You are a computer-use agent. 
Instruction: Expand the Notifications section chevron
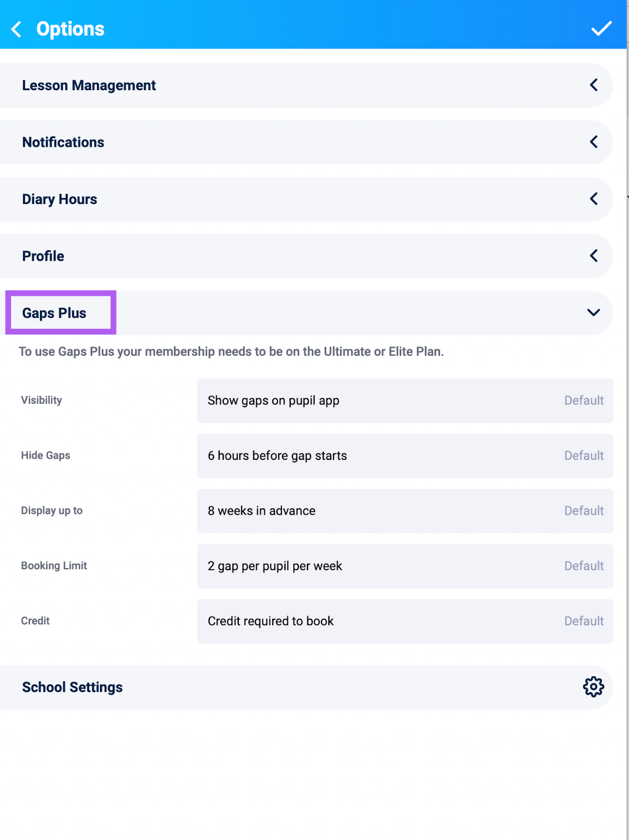(x=594, y=142)
